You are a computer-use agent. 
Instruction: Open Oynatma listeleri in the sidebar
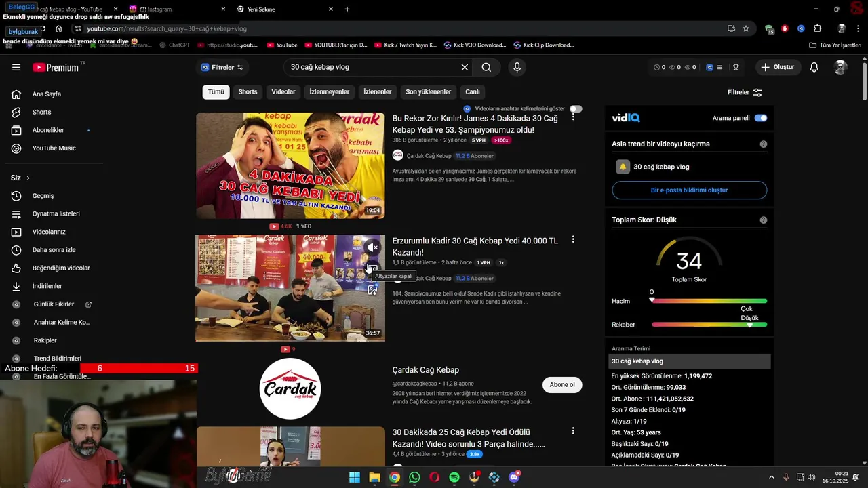click(56, 213)
